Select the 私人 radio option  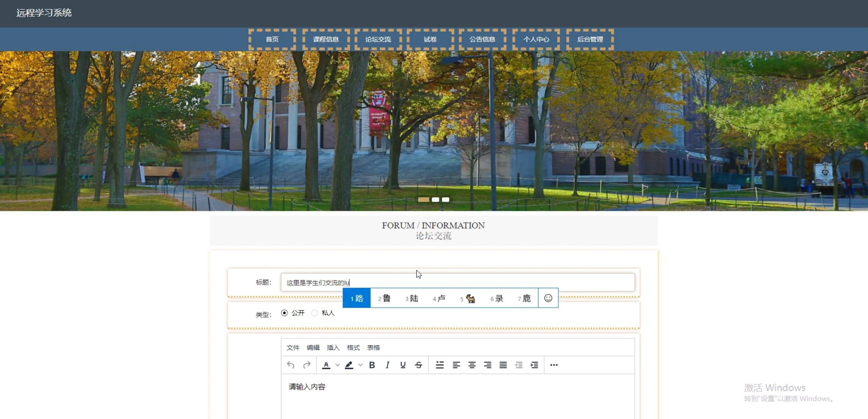pos(315,313)
